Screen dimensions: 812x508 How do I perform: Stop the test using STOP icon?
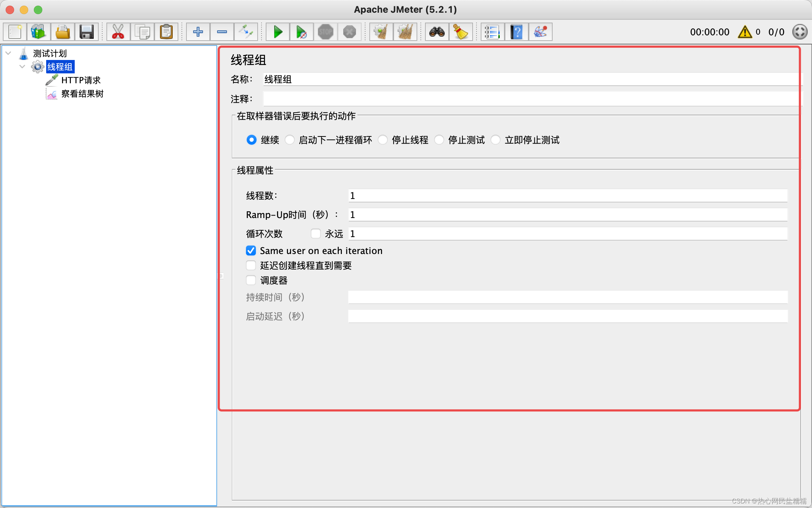pos(326,32)
